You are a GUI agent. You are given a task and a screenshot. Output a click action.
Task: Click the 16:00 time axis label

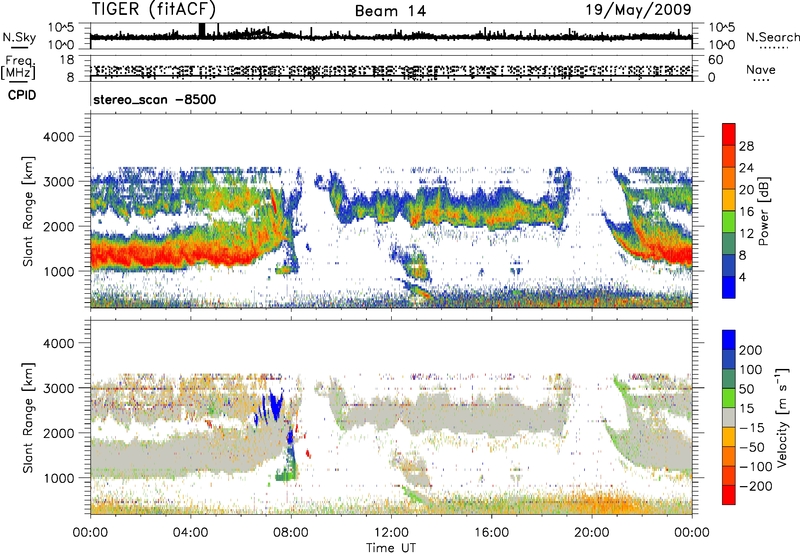[x=491, y=533]
